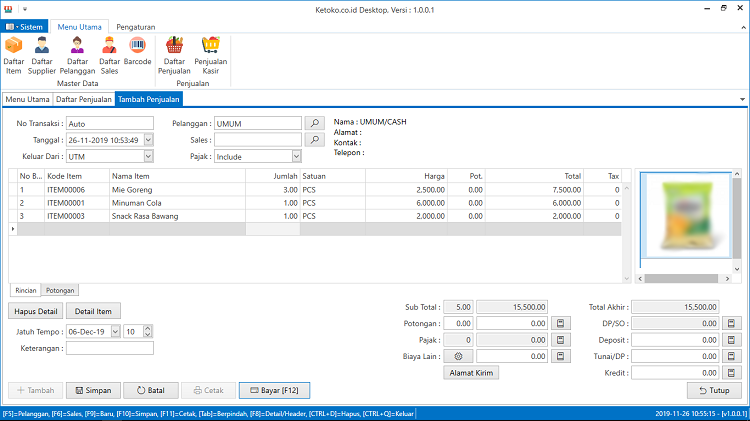Open calculator next to Tunai/DP
The width and height of the screenshot is (750, 421).
click(731, 356)
